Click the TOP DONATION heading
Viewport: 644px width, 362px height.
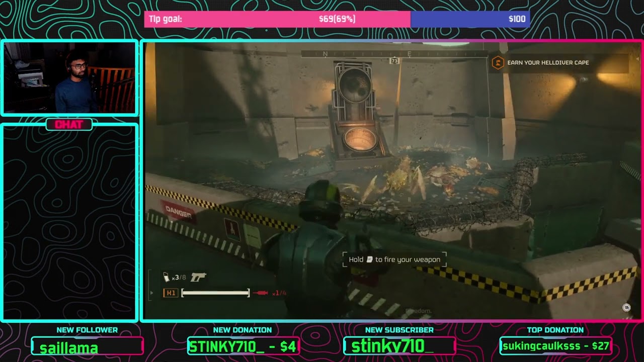(555, 330)
